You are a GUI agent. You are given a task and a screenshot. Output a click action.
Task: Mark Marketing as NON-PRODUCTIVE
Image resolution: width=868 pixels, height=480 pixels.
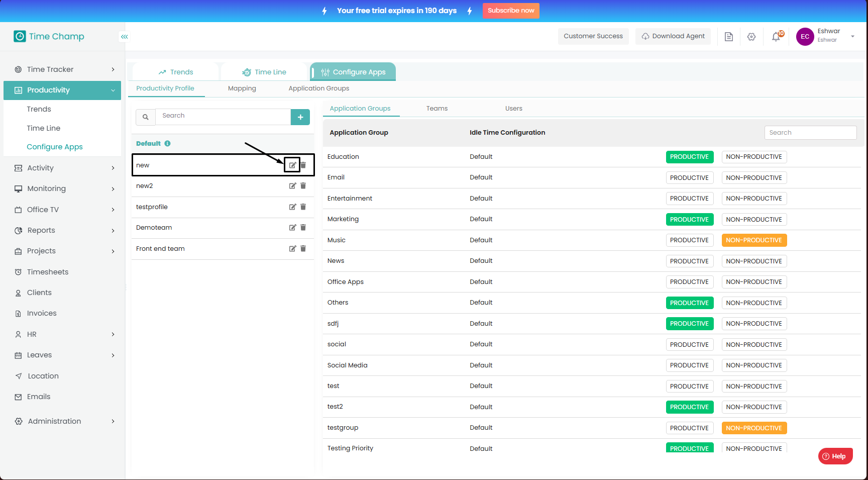(x=754, y=220)
